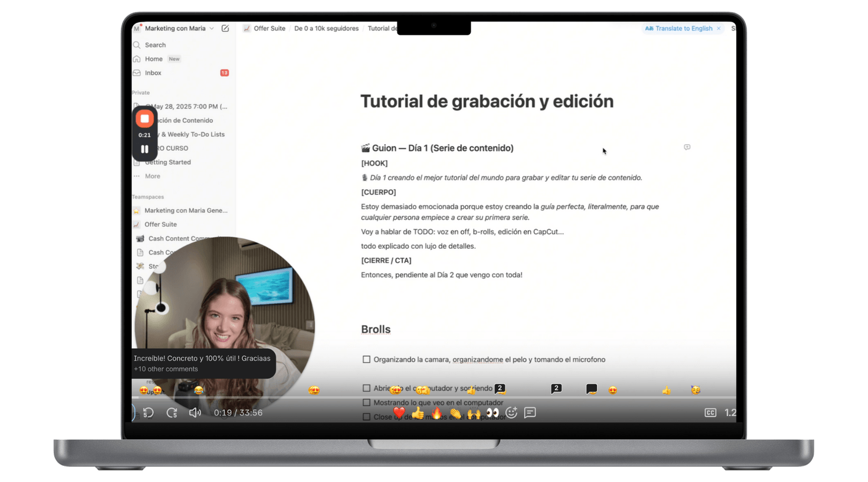Open Inbox in the sidebar
Screen dimensions: 868x482
coord(153,73)
